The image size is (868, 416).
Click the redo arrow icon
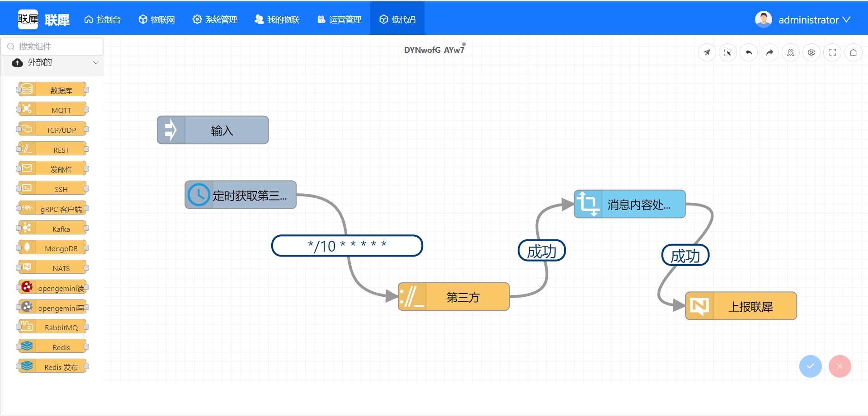[769, 52]
